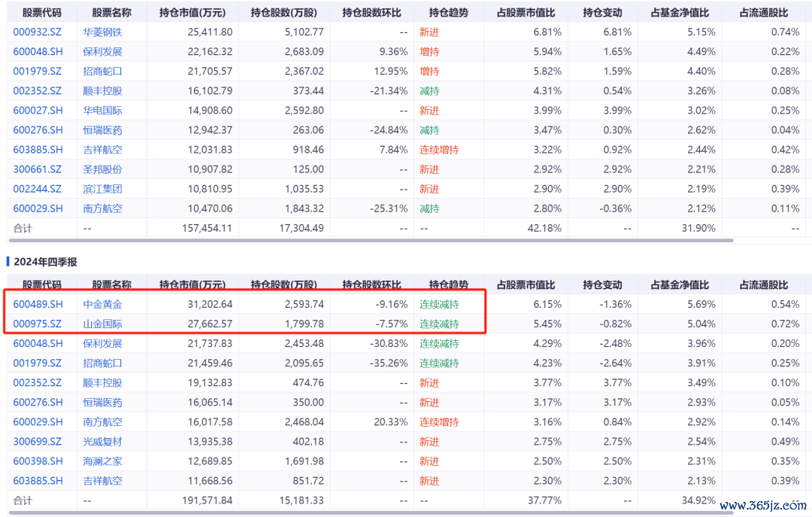Viewport: 812px width, 517px height.
Task: Click 保利发展 in the row with 22,162.32
Action: (102, 52)
